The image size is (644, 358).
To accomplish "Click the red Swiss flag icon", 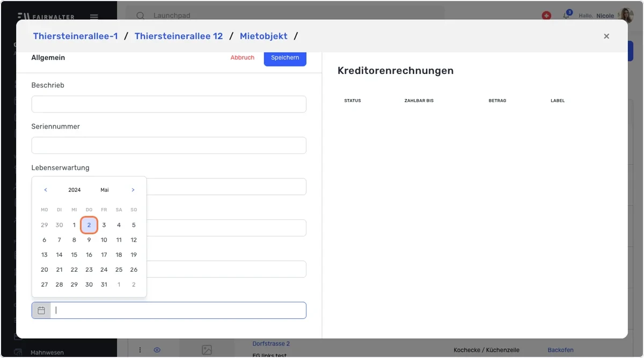I will 546,16.
